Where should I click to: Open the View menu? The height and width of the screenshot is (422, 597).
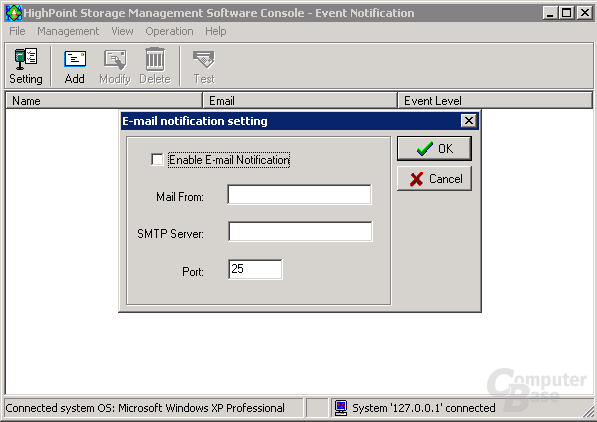tap(122, 31)
